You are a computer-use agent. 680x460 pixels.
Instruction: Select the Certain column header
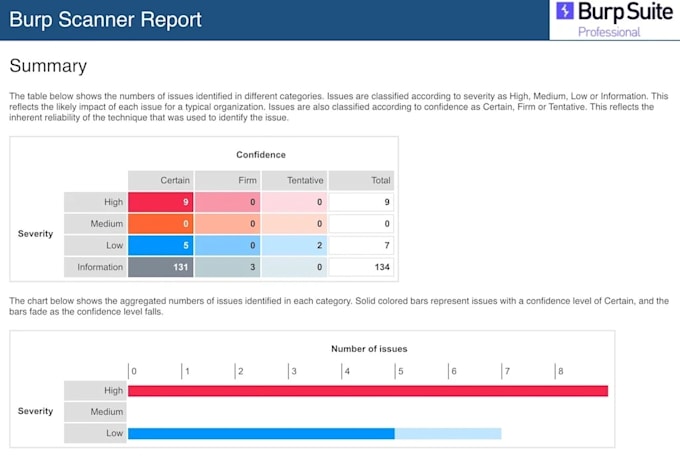[x=160, y=180]
